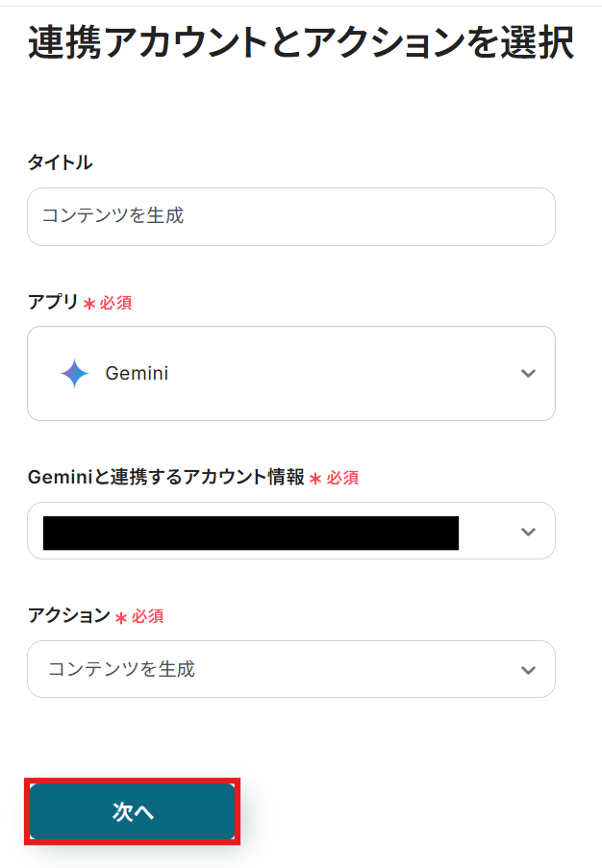Click the 必須 tag beside account info label
602x868 pixels.
tap(342, 478)
